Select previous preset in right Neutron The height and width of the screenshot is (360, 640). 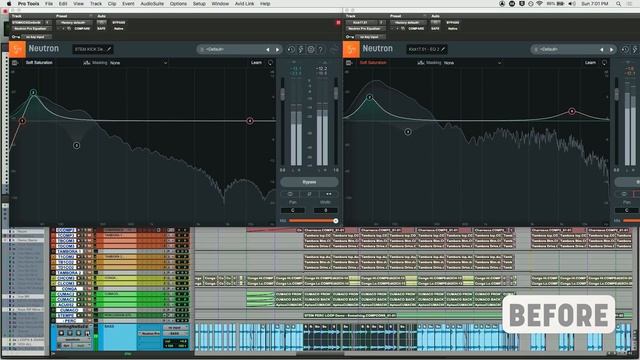pos(602,50)
